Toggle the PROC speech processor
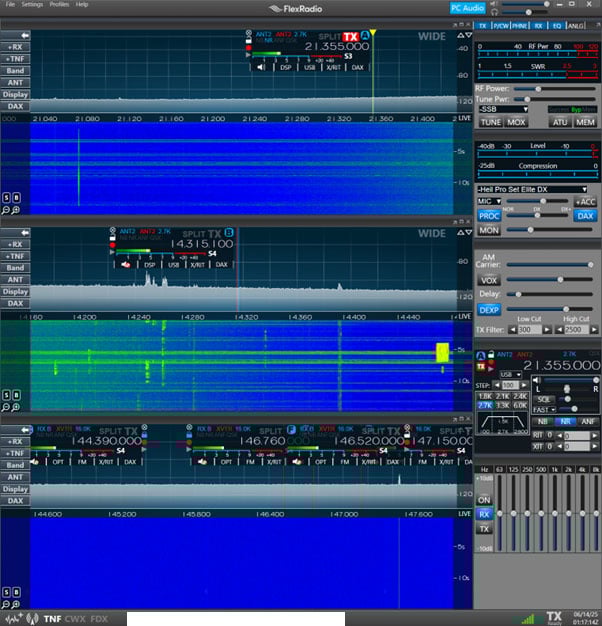 coord(489,216)
